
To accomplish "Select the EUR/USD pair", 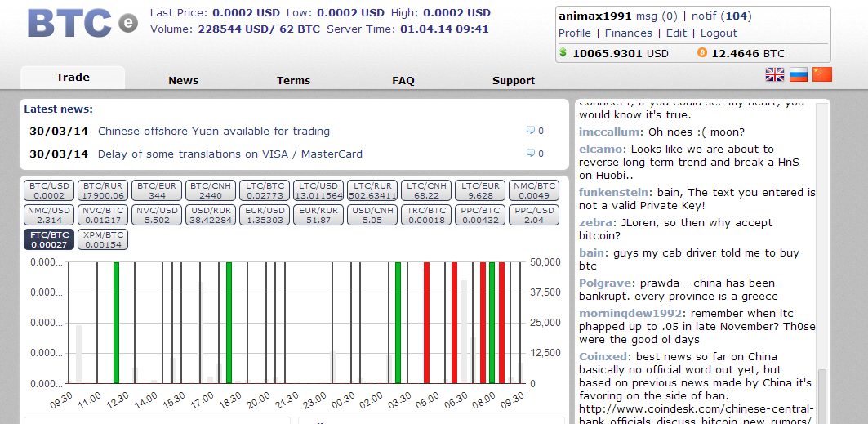I will click(265, 215).
